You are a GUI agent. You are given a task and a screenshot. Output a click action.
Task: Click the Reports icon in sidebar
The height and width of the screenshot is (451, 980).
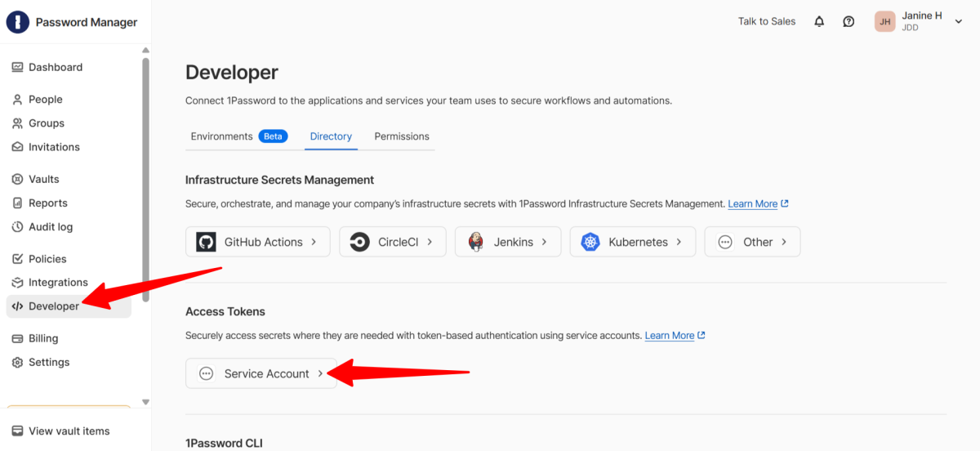tap(17, 203)
